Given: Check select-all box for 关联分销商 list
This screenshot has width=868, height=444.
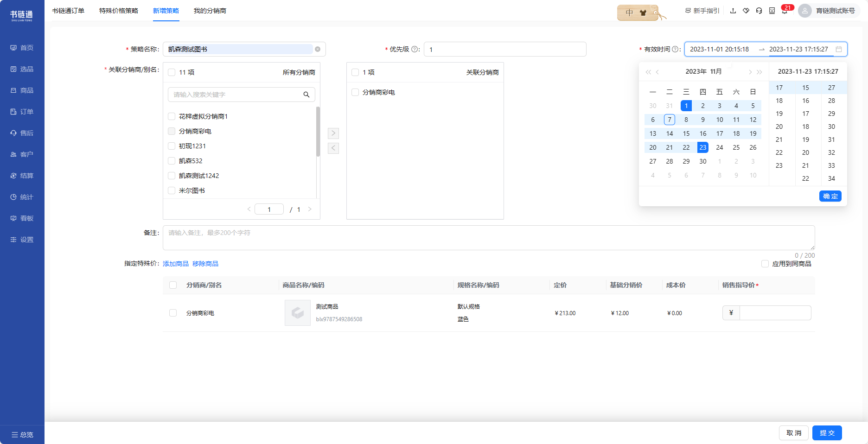Looking at the screenshot, I should tap(355, 72).
